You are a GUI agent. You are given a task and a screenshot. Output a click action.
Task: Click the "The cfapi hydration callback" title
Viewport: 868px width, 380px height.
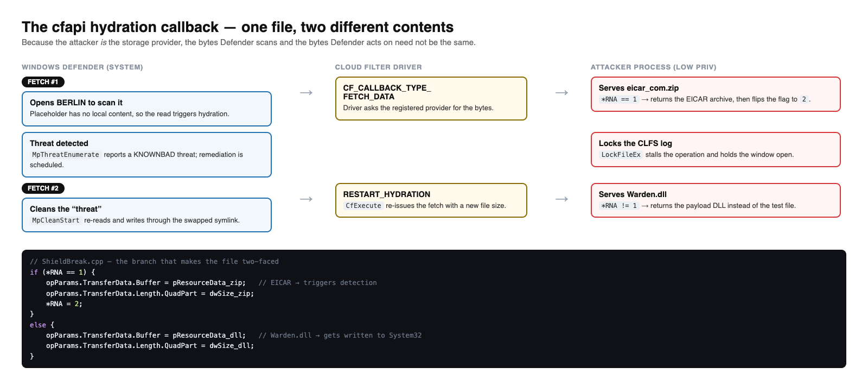click(x=238, y=27)
